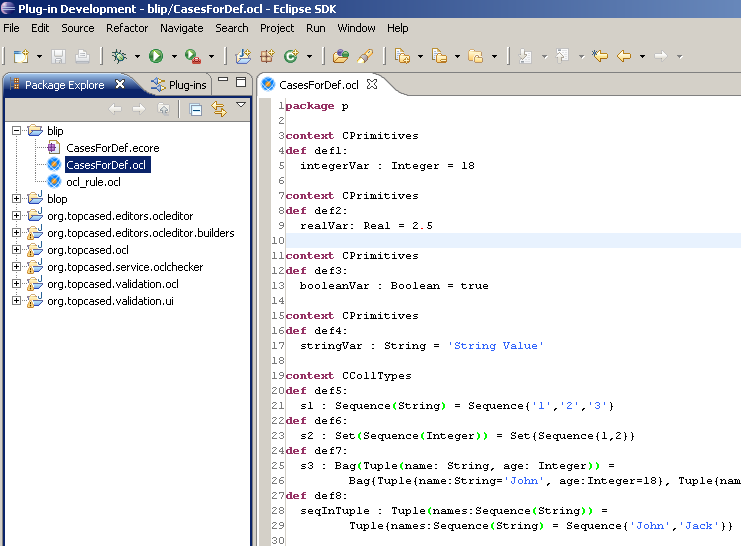Open the Search menu
Screen dimensions: 741x546
232,28
